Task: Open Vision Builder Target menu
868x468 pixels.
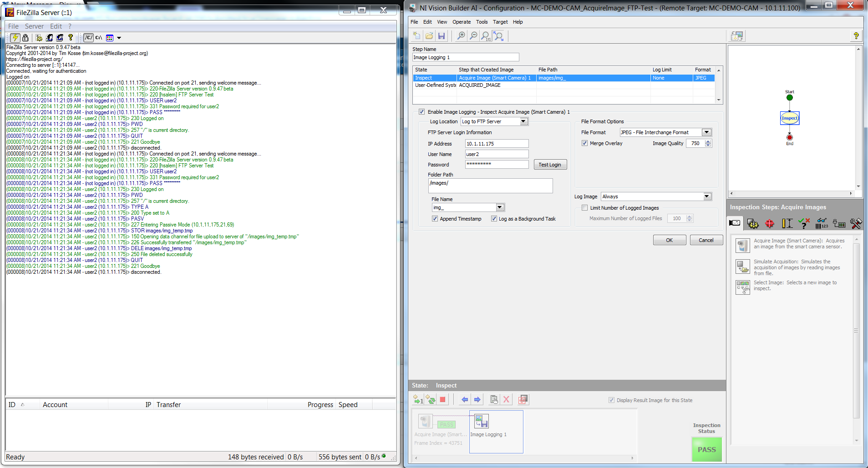Action: [500, 22]
